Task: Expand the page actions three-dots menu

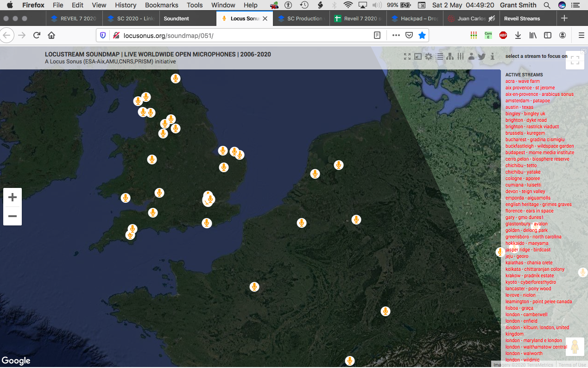Action: point(396,35)
